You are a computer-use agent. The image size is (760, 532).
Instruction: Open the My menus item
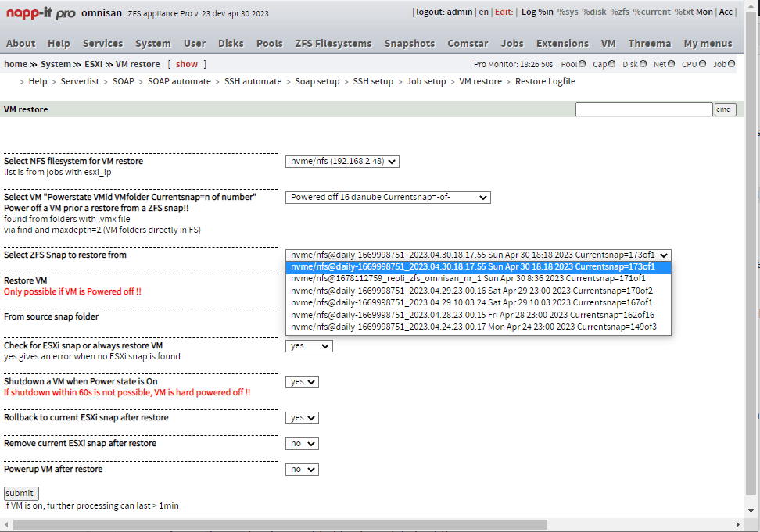pyautogui.click(x=708, y=44)
